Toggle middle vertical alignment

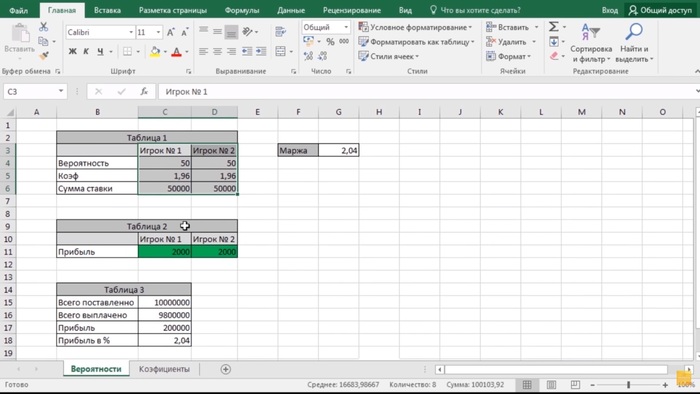click(x=217, y=31)
